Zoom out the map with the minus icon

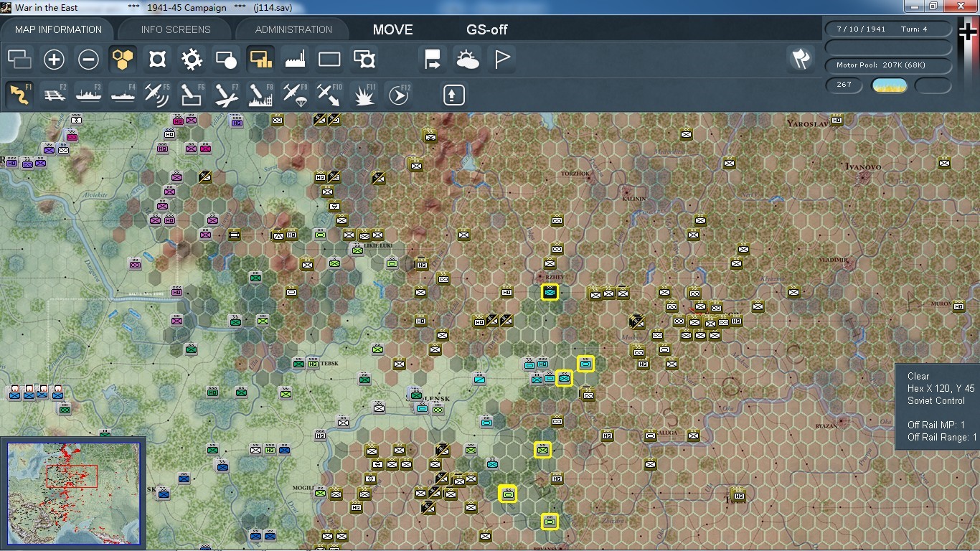pyautogui.click(x=88, y=60)
